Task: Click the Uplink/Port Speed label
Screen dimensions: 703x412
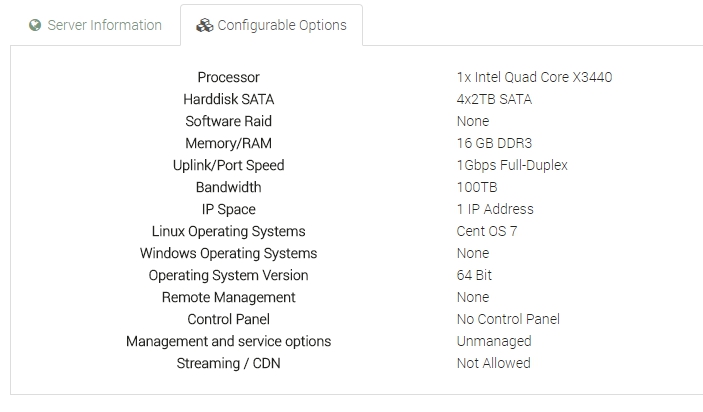Action: [228, 165]
